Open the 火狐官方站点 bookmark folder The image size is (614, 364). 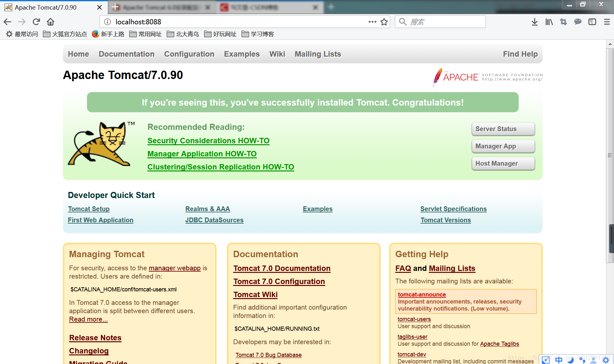(x=65, y=34)
